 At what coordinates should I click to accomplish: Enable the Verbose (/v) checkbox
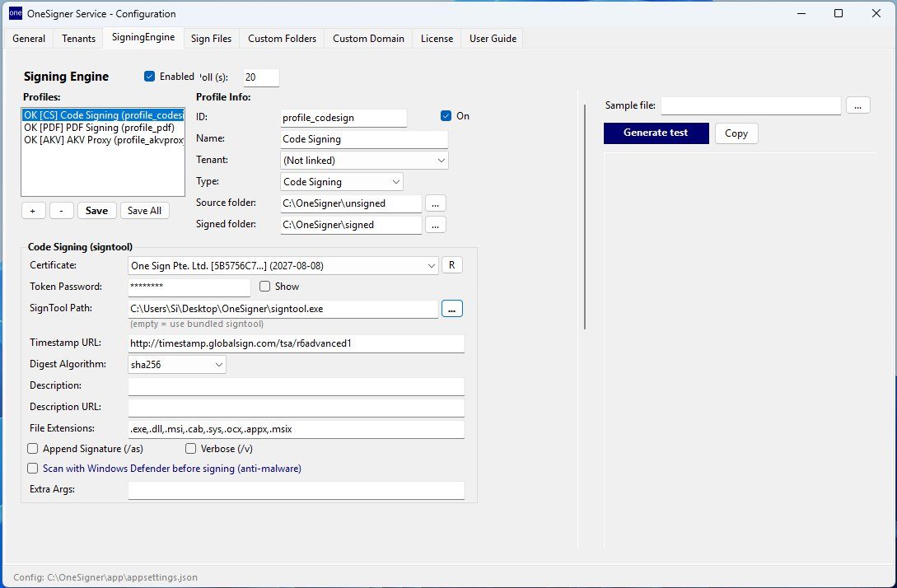pos(190,449)
